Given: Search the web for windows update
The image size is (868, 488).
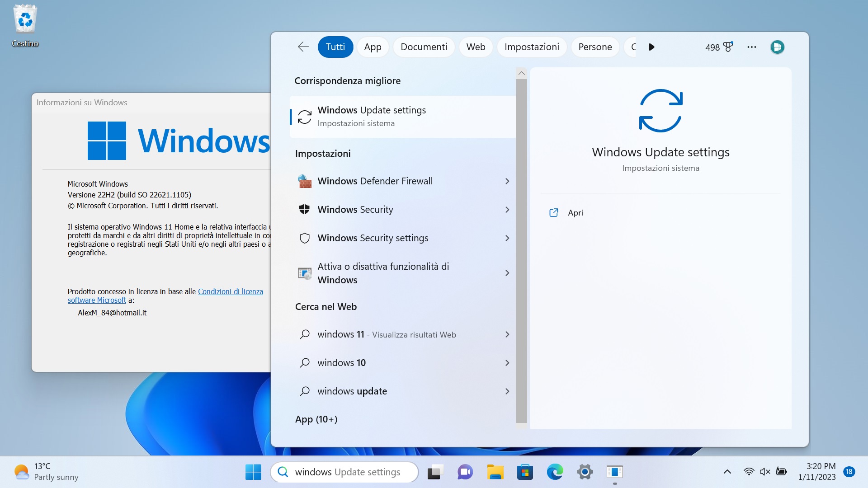Looking at the screenshot, I should [402, 391].
